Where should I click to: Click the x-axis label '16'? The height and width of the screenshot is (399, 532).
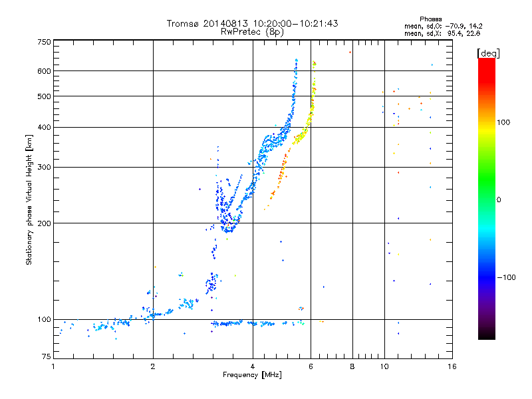click(452, 366)
